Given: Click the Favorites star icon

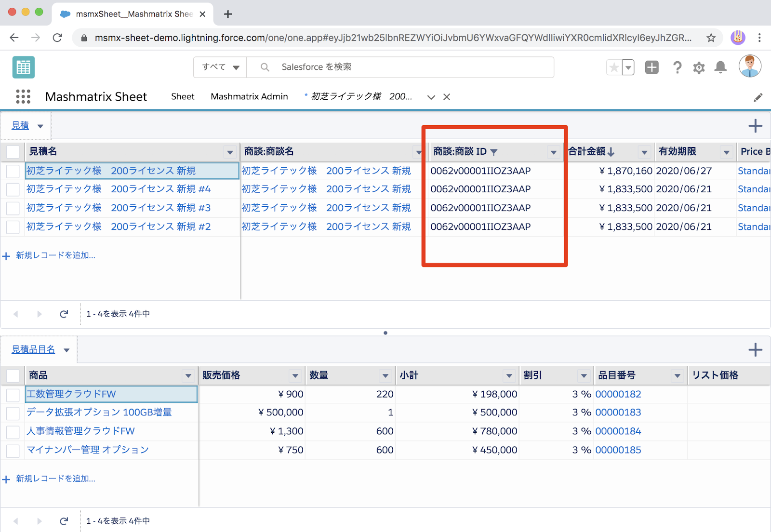Looking at the screenshot, I should (x=614, y=67).
